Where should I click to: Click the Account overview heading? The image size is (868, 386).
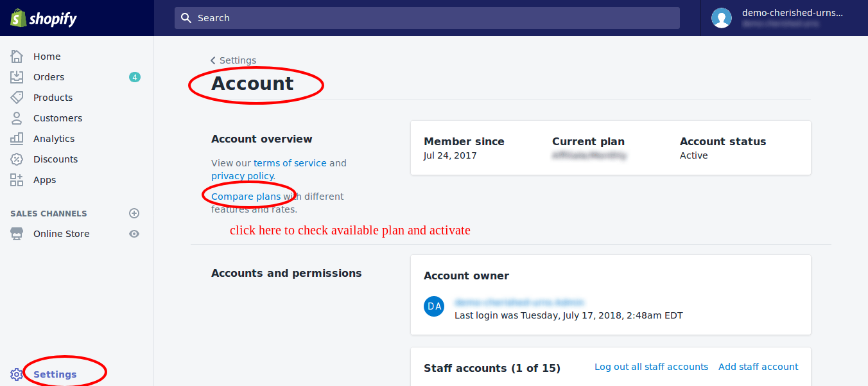pos(262,139)
